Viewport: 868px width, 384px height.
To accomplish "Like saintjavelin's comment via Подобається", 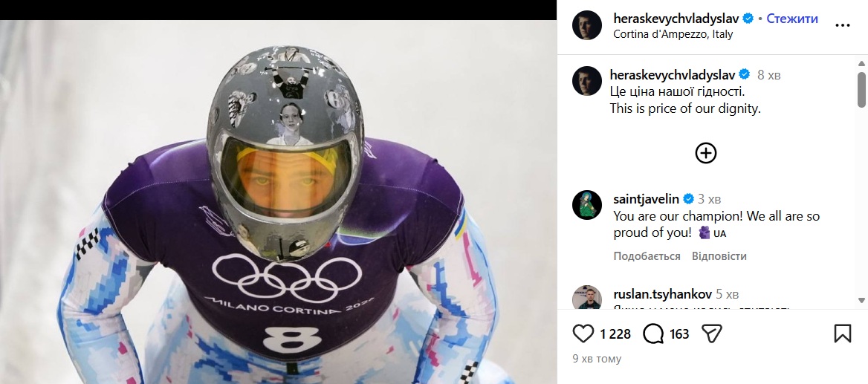I will point(647,256).
